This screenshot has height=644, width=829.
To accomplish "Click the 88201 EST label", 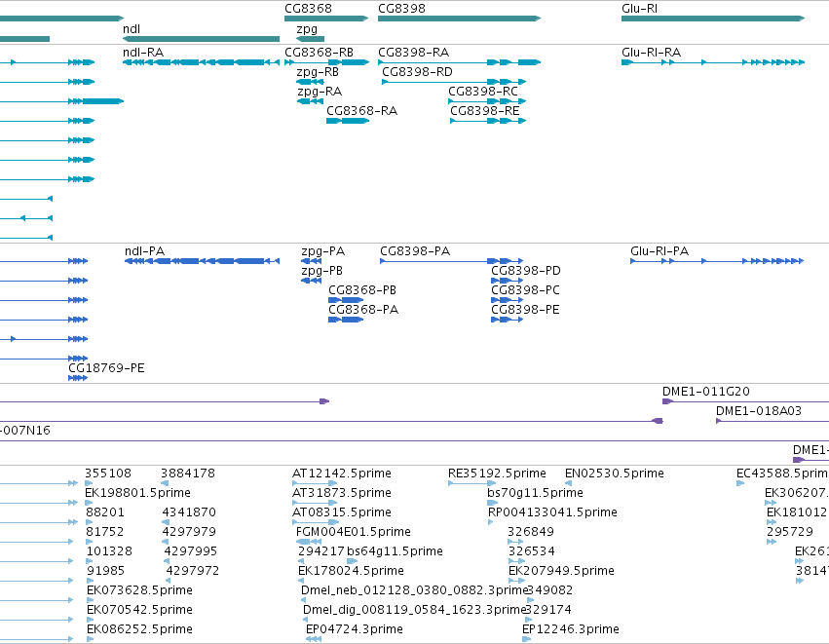I will (x=105, y=512).
